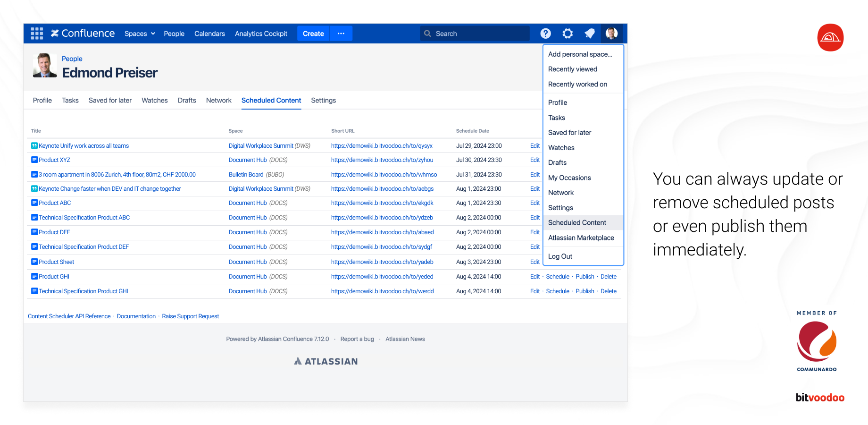
Task: Open user avatar menu in header
Action: 612,34
